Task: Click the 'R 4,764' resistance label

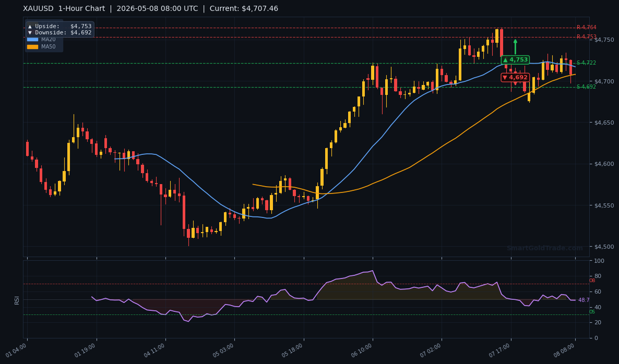Action: (586, 27)
